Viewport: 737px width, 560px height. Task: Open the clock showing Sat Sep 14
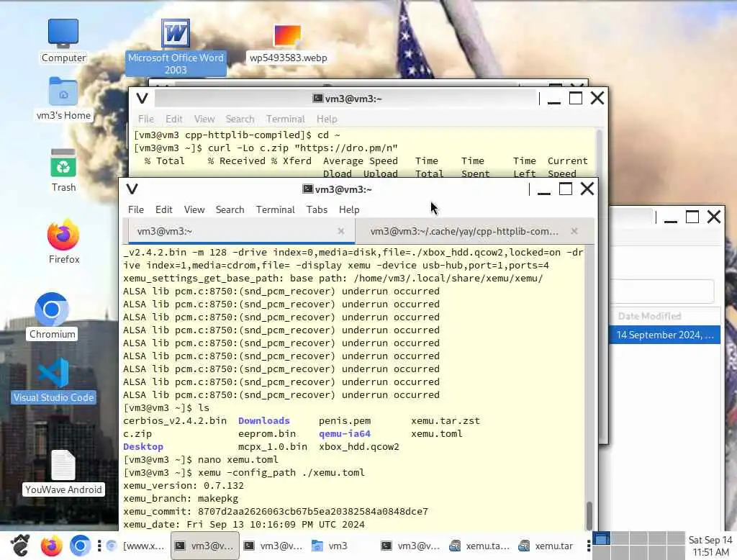point(710,546)
